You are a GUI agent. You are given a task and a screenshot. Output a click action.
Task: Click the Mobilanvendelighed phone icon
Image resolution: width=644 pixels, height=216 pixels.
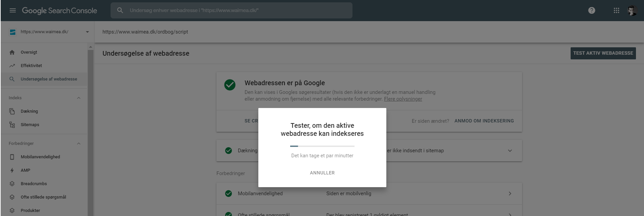coord(12,157)
